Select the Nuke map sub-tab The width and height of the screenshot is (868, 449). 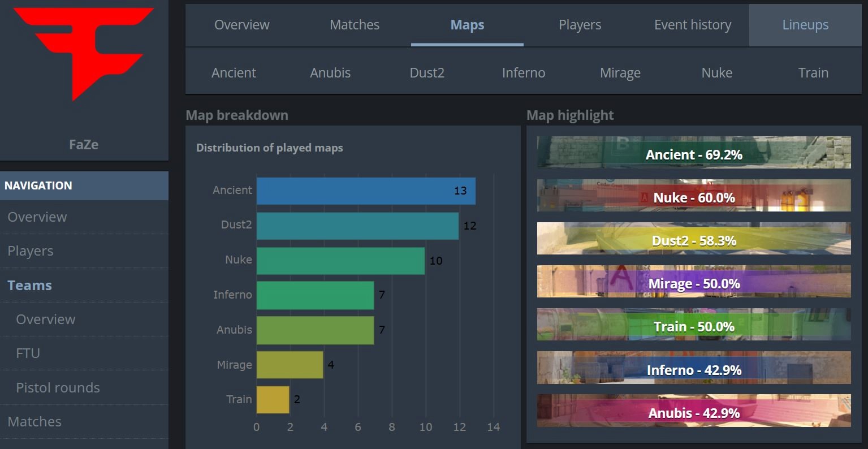(x=717, y=73)
